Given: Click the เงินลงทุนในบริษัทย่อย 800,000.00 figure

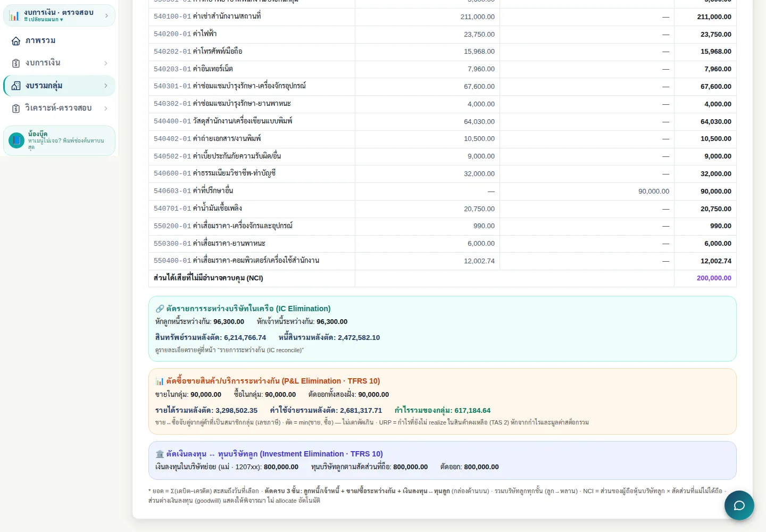Looking at the screenshot, I should [227, 467].
